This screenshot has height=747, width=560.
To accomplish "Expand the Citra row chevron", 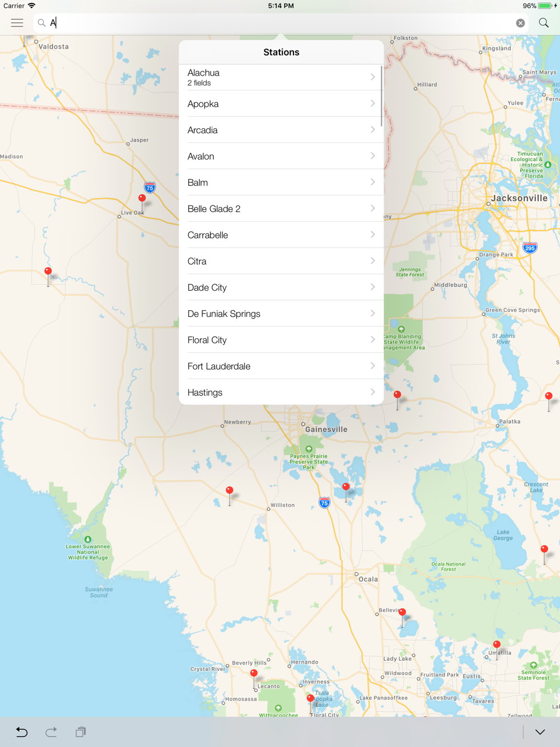I will point(372,261).
